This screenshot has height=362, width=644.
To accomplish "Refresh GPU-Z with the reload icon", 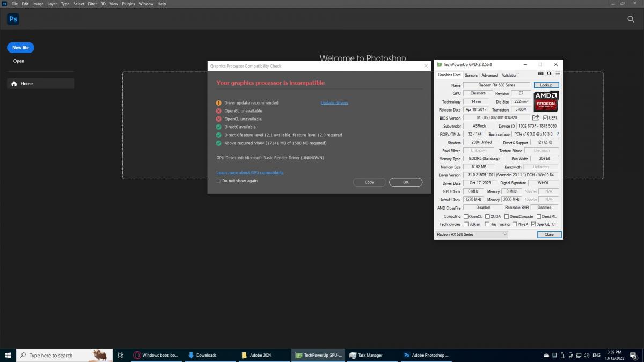I will 549,73.
